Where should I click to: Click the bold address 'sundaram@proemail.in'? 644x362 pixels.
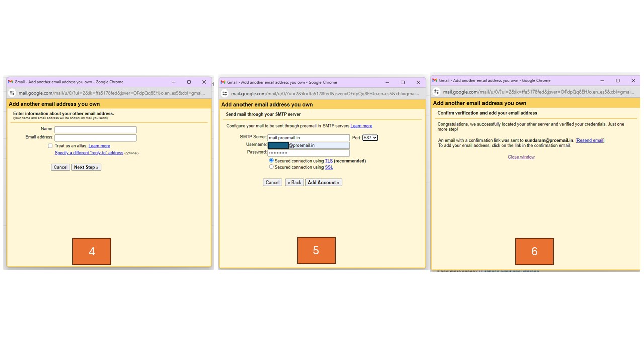(549, 141)
